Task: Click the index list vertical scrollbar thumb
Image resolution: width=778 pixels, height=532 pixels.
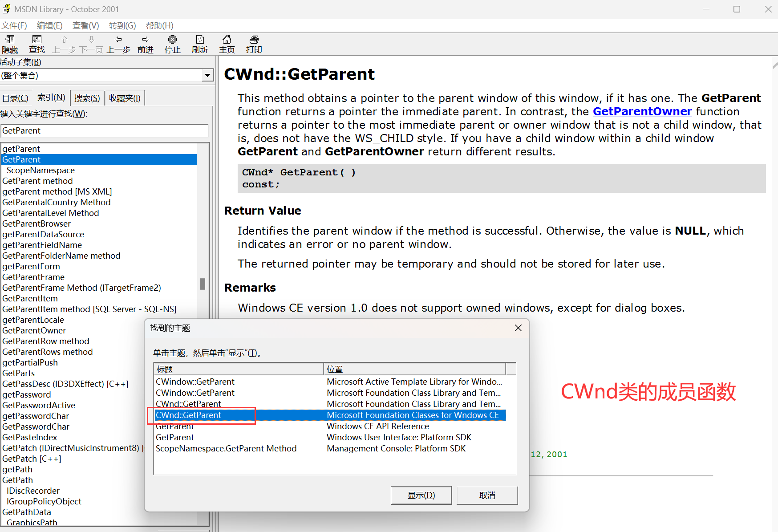Action: pyautogui.click(x=203, y=284)
